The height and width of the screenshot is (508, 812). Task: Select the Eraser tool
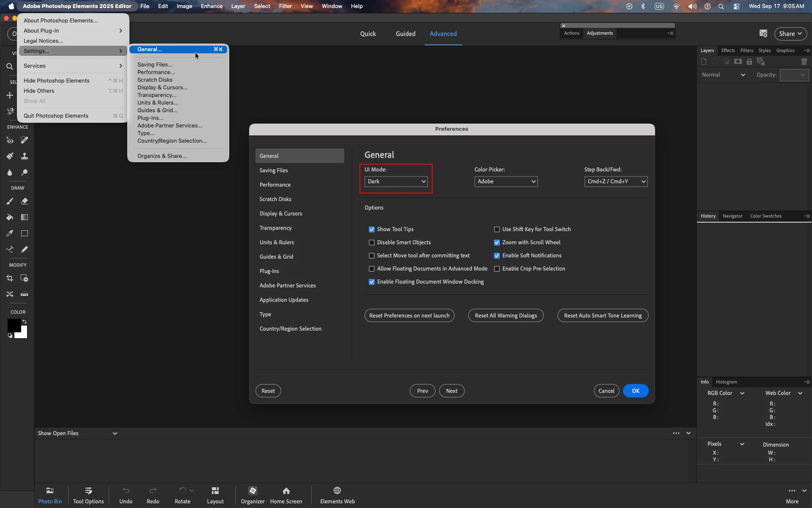[25, 202]
